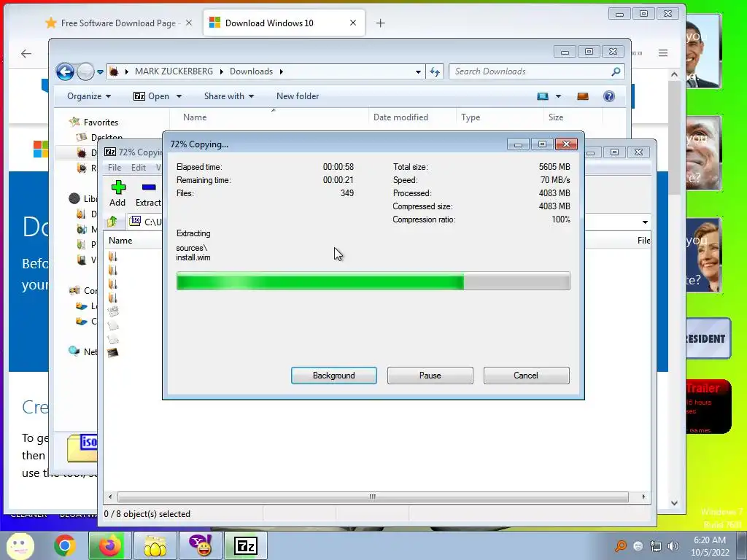The image size is (747, 560).
Task: Click the 7-Zip scrollbar left arrow
Action: click(110, 497)
